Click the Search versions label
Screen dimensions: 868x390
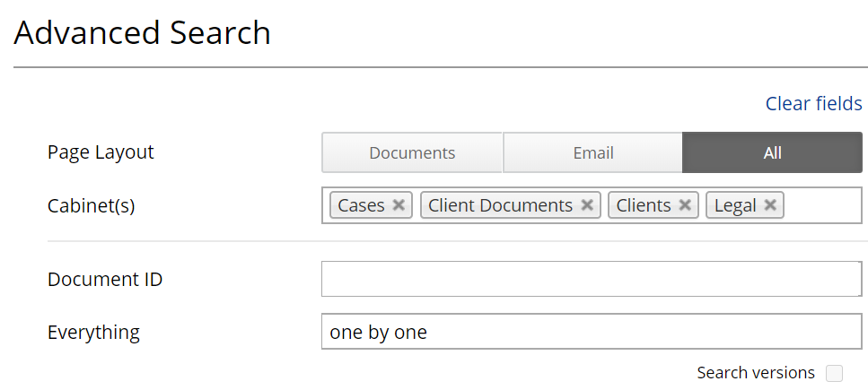[756, 373]
